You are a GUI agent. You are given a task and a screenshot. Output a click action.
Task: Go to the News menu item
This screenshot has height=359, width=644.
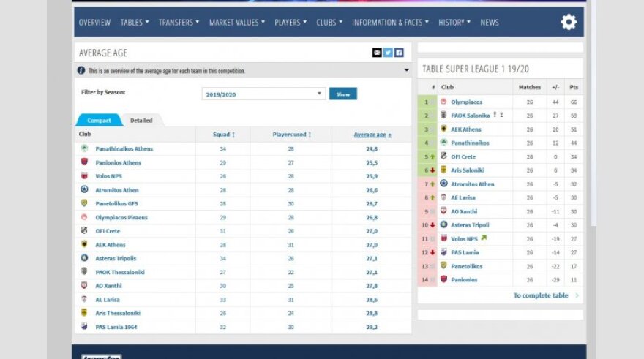coord(490,23)
